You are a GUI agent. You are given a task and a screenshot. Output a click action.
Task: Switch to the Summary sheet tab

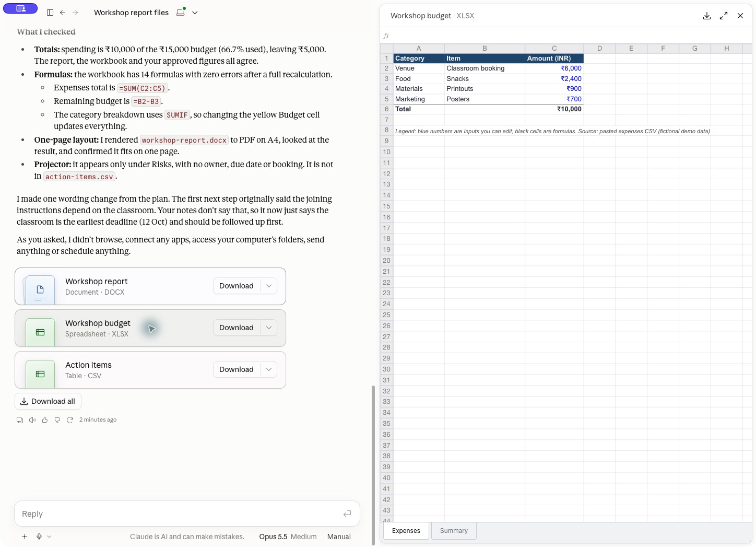point(454,531)
